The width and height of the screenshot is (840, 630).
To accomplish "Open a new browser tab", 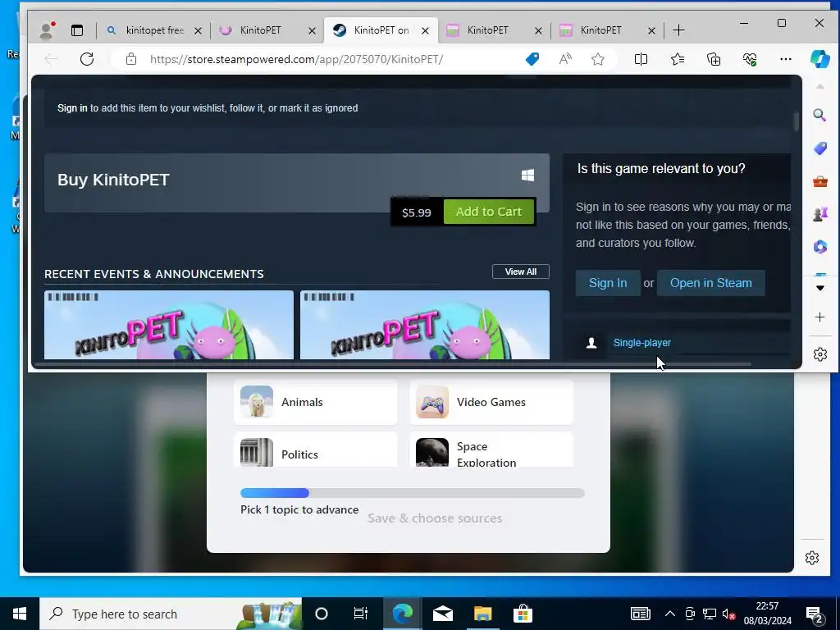I will click(x=678, y=30).
